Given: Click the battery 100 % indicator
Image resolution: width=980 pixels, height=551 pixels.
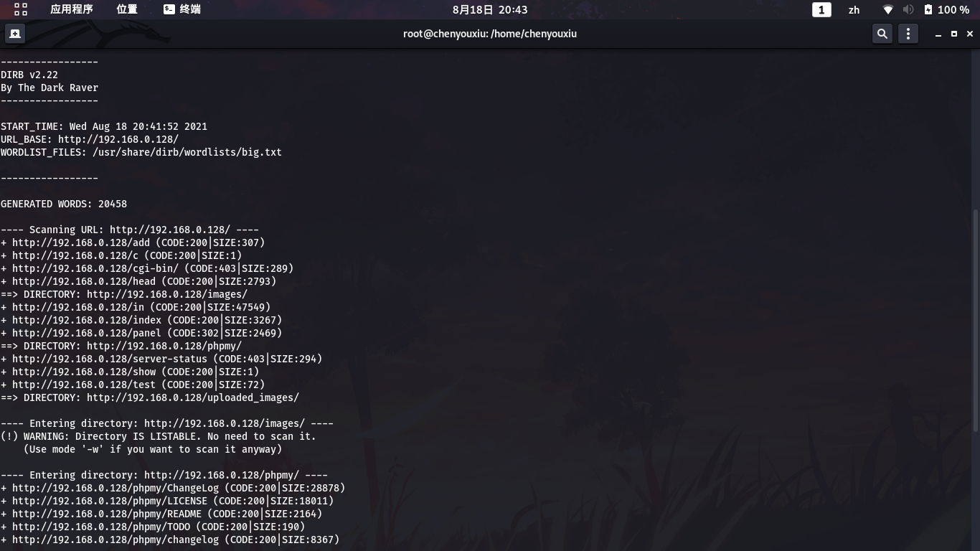Looking at the screenshot, I should 946,9.
